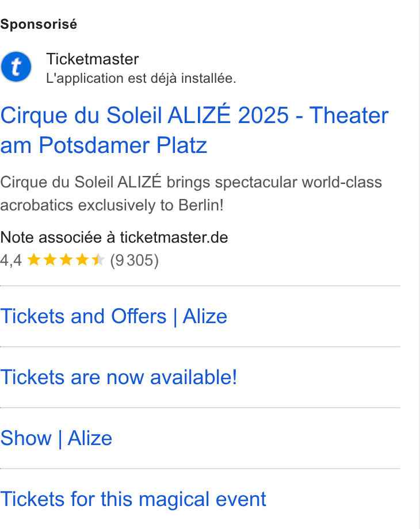
Task: Click the blue Ticketmaster "t" logo
Action: [16, 67]
